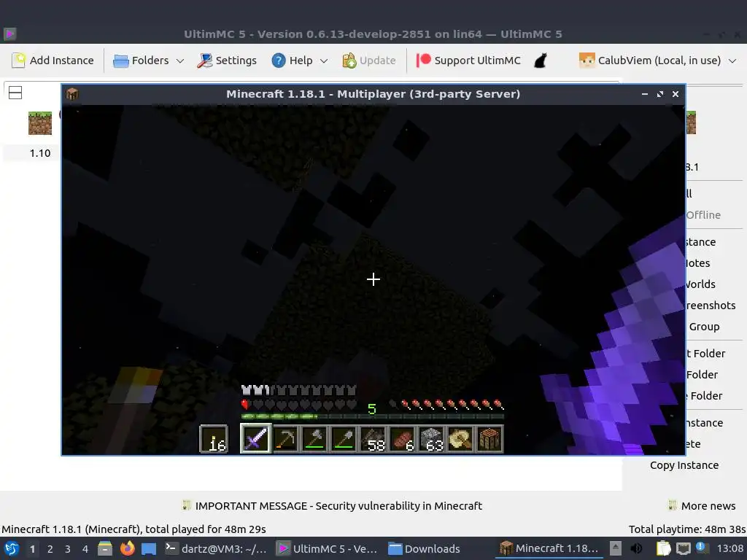Click the Add Instance button
747x560 pixels.
53,61
